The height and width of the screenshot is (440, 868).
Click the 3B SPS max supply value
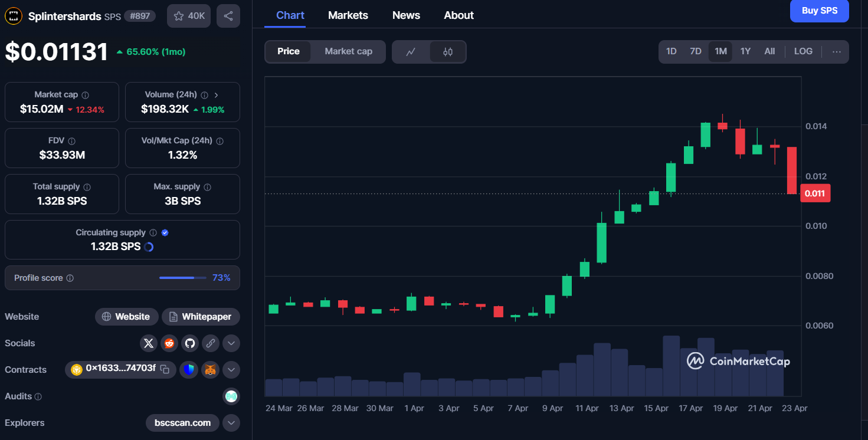coord(182,201)
